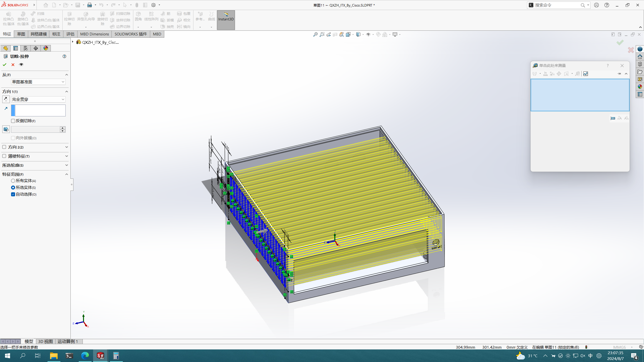The width and height of the screenshot is (644, 362).
Task: Click the 运动算例 1 bottom tab
Action: (x=68, y=341)
